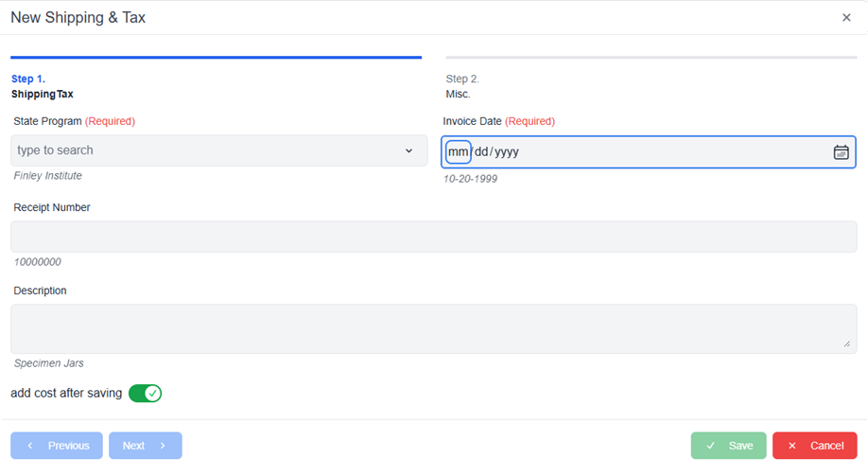Open the Invoice Date calendar picker icon
The width and height of the screenshot is (868, 476).
pos(841,151)
